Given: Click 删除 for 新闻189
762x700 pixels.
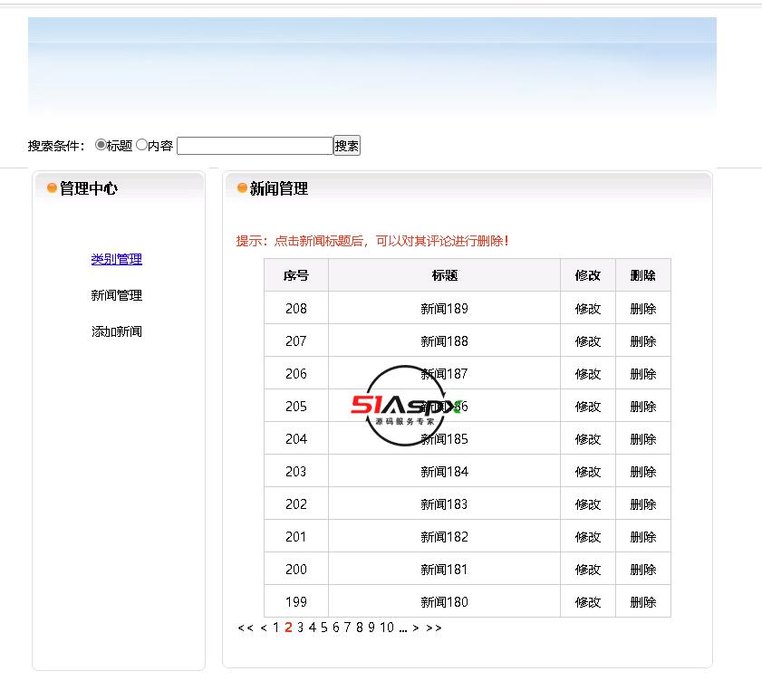Looking at the screenshot, I should 642,309.
